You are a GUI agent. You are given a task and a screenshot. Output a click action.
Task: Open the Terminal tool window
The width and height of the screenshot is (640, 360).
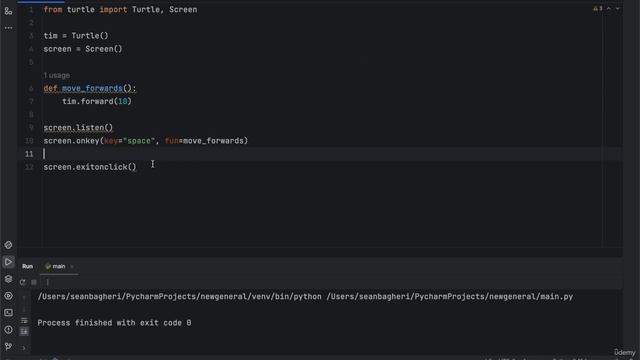[x=8, y=313]
